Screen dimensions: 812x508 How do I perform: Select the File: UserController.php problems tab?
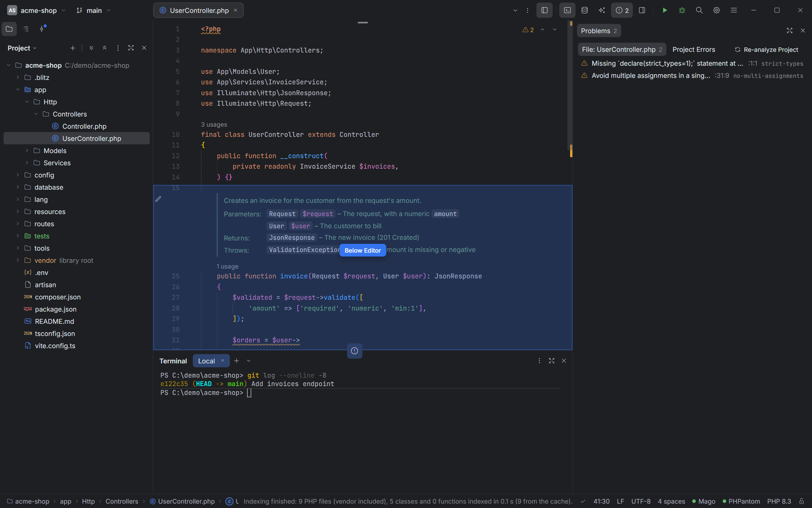(x=622, y=49)
